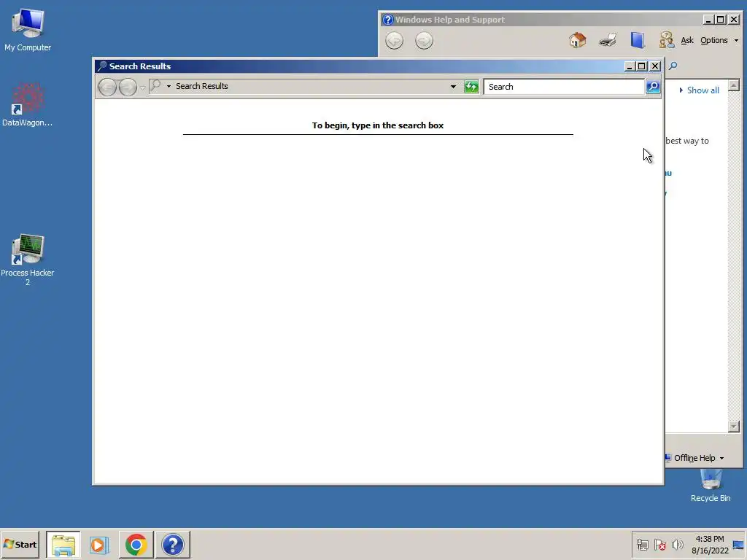Click the taskbar clock showing 4:38 PM
The image size is (747, 560).
(710, 544)
